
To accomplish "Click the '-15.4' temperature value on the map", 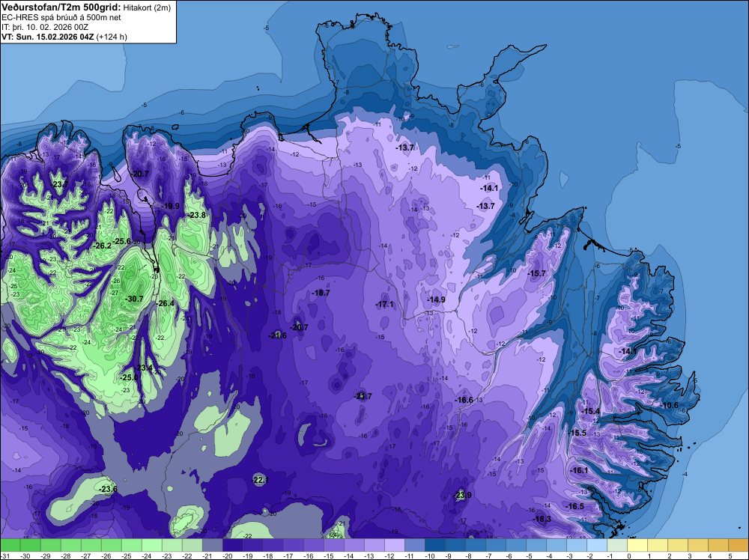I will coord(591,411).
